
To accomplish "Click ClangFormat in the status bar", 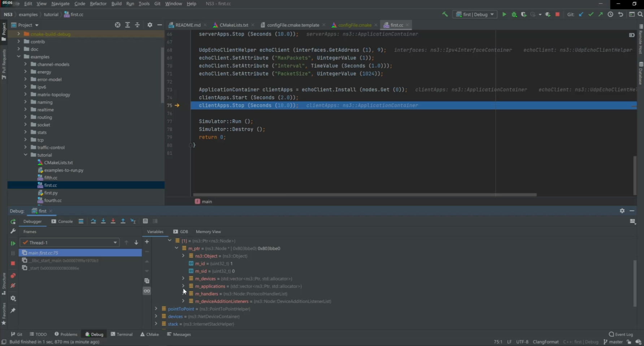I will tap(545, 342).
